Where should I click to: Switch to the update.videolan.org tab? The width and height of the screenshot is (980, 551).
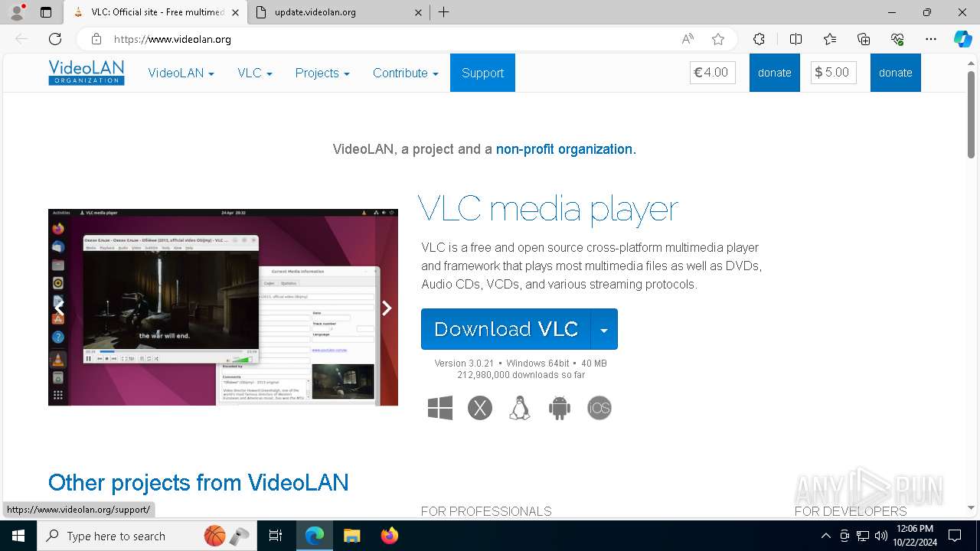point(341,12)
